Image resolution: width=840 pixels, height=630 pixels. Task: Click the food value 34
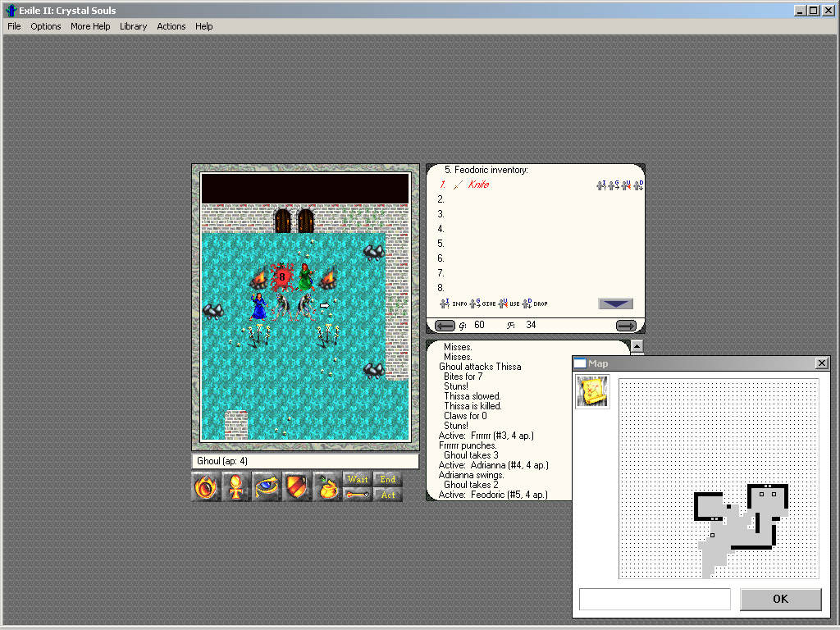coord(531,325)
